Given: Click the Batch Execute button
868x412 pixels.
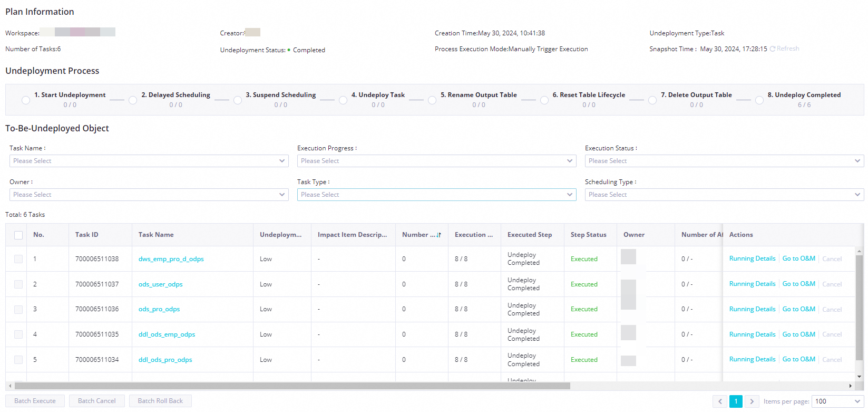Looking at the screenshot, I should (35, 401).
